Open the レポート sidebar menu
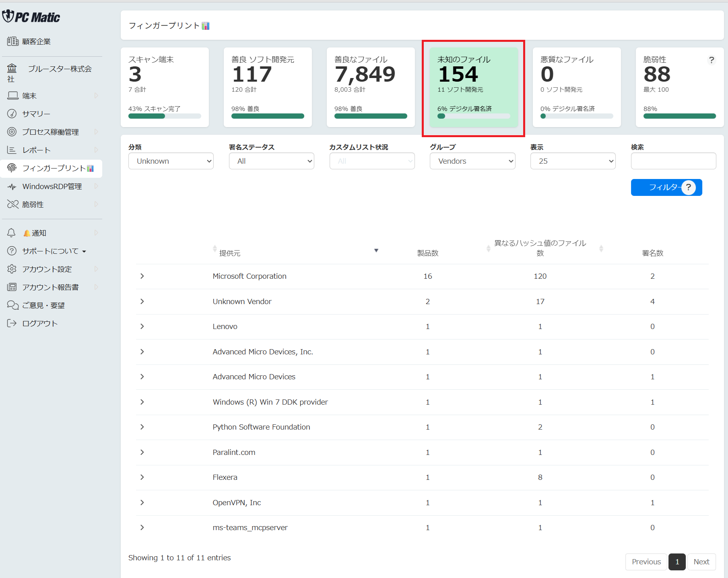This screenshot has height=578, width=728. [52, 150]
